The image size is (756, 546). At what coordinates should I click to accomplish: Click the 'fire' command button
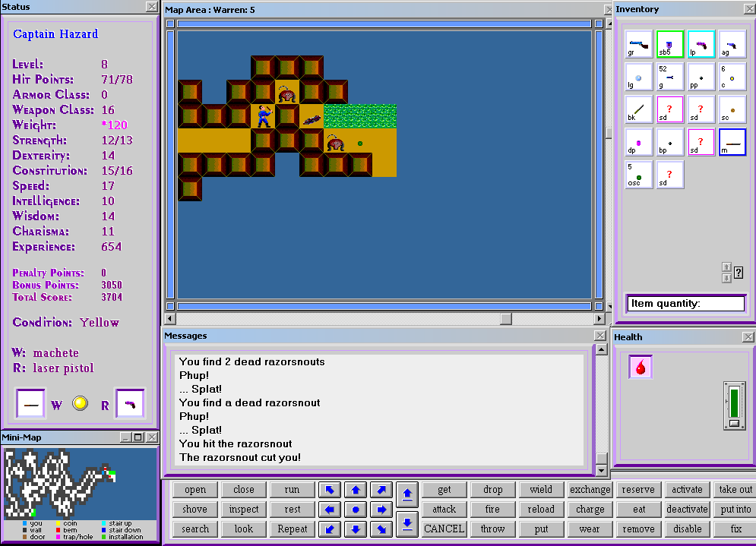point(493,510)
